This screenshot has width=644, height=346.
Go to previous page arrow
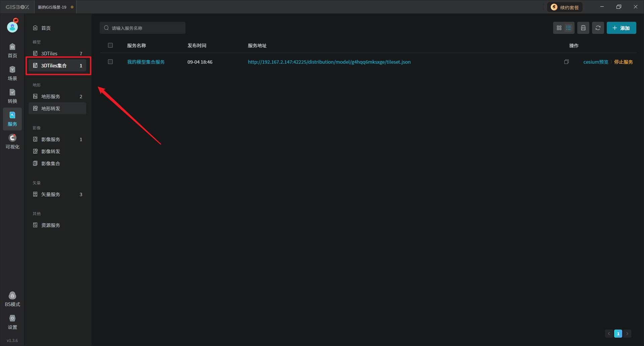pyautogui.click(x=609, y=334)
